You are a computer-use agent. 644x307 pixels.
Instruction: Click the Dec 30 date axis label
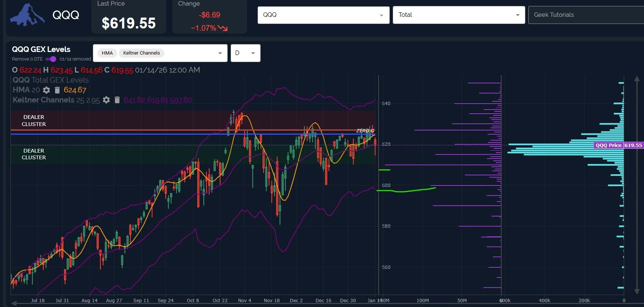click(x=348, y=300)
